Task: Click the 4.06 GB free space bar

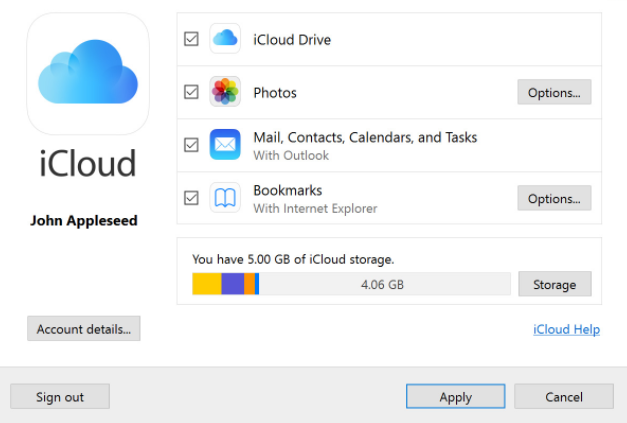Action: click(x=382, y=284)
